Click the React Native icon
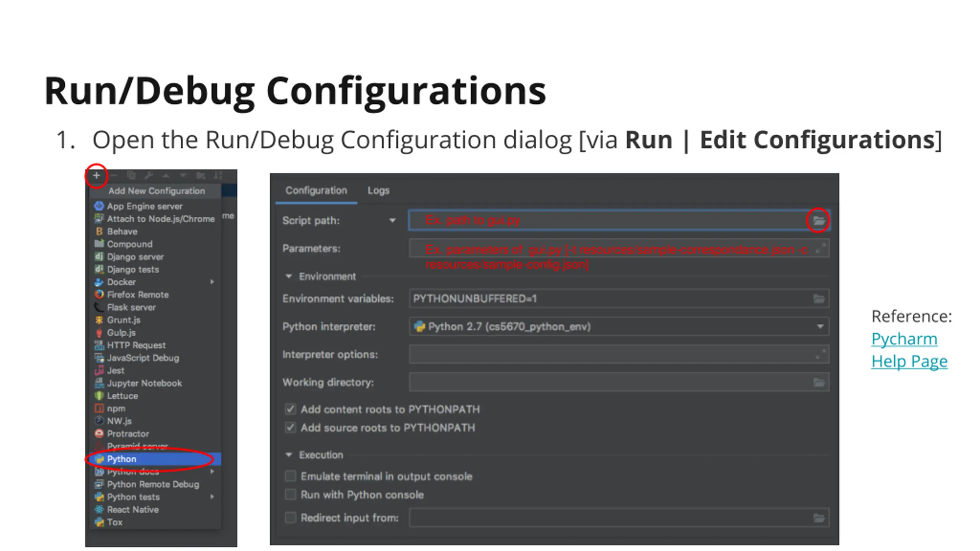Viewport: 980px width, 551px height. point(99,509)
